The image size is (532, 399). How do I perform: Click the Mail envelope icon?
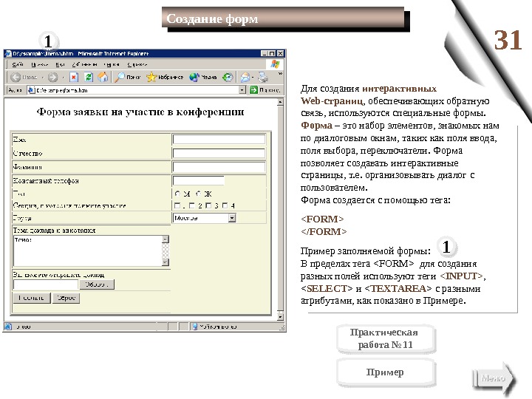[x=245, y=78]
